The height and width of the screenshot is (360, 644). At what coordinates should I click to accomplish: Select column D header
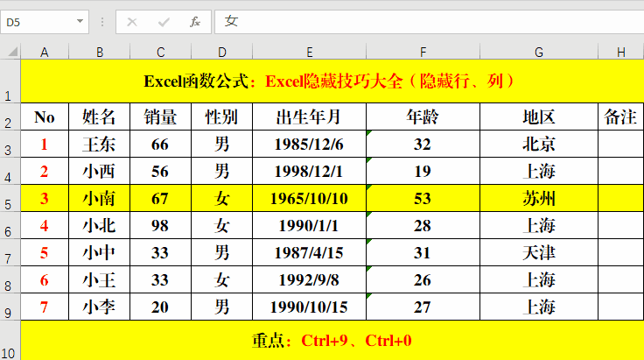[x=221, y=53]
